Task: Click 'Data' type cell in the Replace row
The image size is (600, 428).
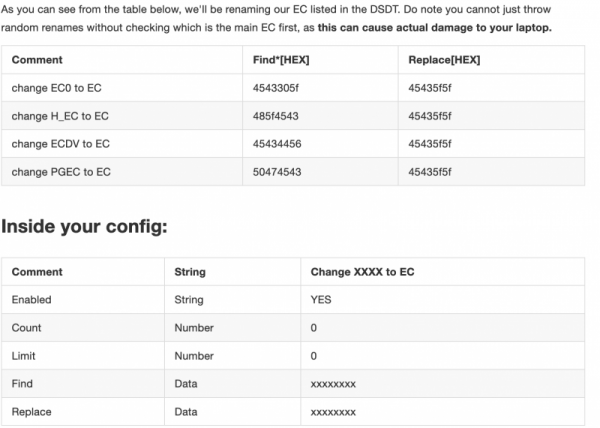Action: [x=185, y=411]
